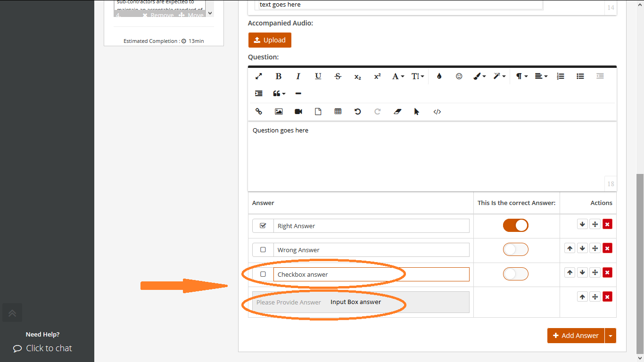Insert a table into the question
Screen dimensions: 644x362
(338, 111)
